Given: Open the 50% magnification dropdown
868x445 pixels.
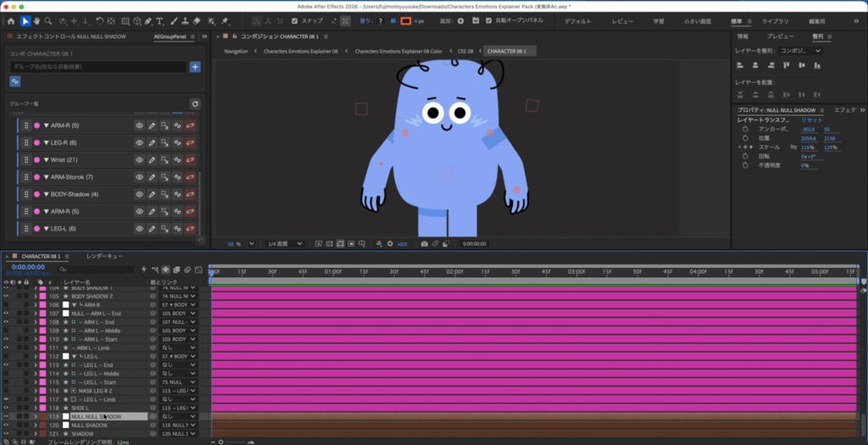Looking at the screenshot, I should point(251,243).
